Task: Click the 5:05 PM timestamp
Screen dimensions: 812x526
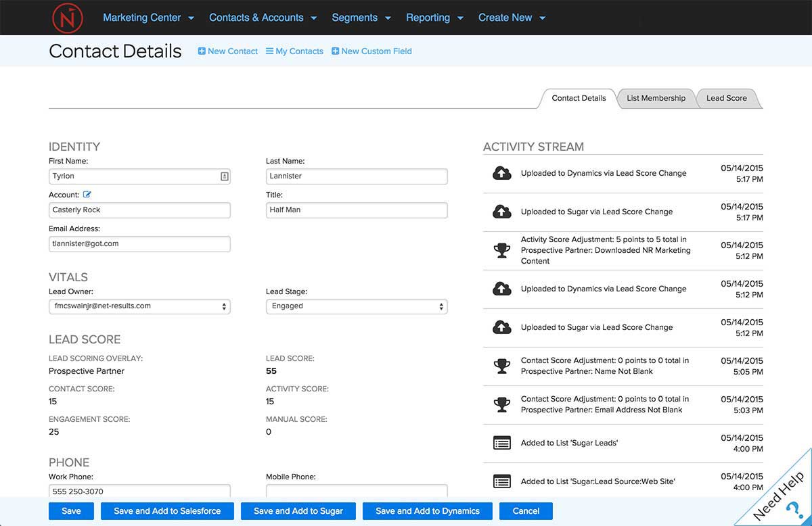Action: pyautogui.click(x=747, y=373)
